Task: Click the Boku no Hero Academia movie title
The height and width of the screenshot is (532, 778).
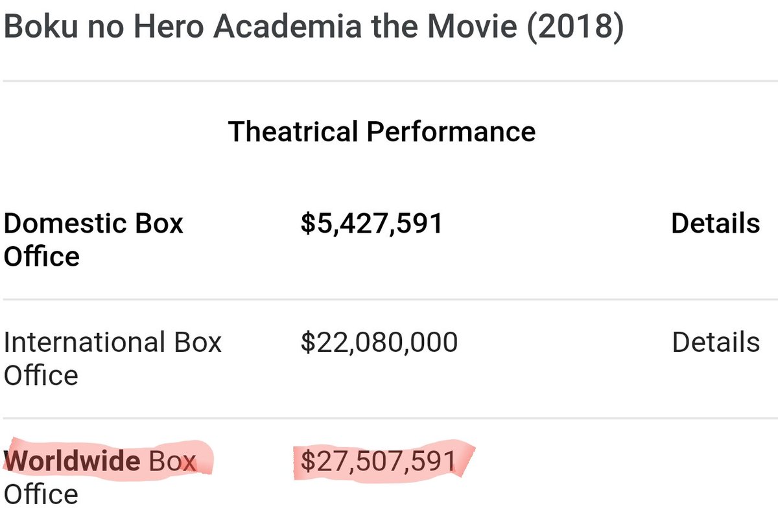Action: coord(314,30)
